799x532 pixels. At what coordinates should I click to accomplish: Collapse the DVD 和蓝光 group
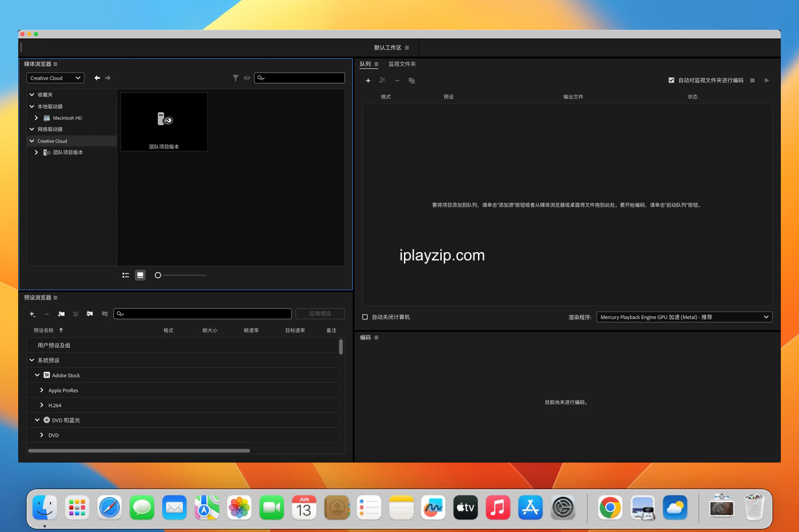pyautogui.click(x=38, y=420)
